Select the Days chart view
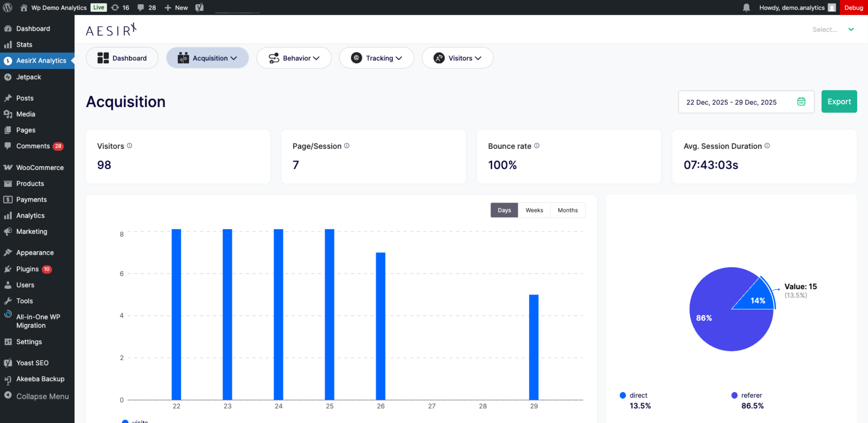The image size is (868, 423). coord(504,210)
